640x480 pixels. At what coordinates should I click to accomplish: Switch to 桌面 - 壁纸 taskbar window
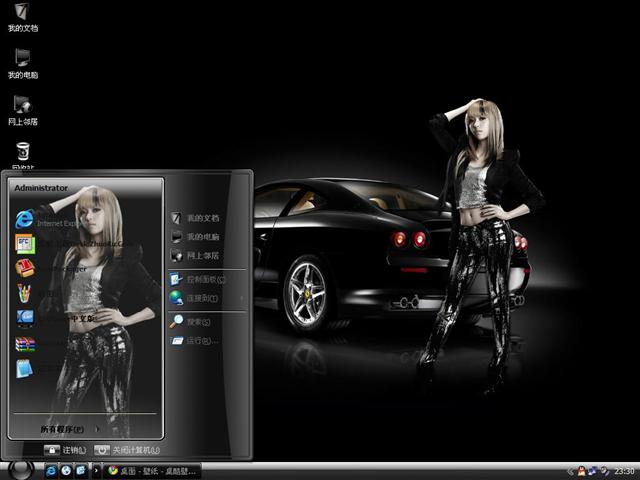tap(152, 470)
